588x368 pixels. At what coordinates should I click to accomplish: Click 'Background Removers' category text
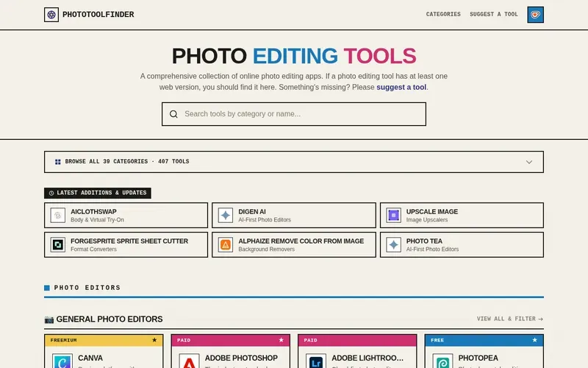coord(266,250)
